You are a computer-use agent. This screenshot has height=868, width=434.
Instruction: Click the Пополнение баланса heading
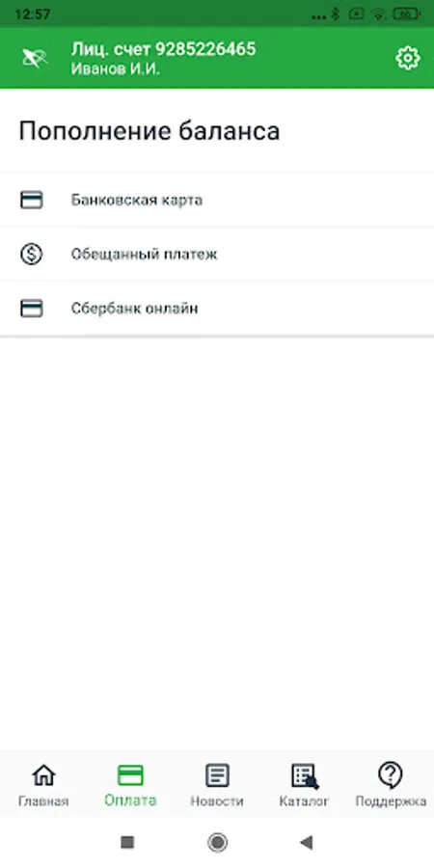149,132
